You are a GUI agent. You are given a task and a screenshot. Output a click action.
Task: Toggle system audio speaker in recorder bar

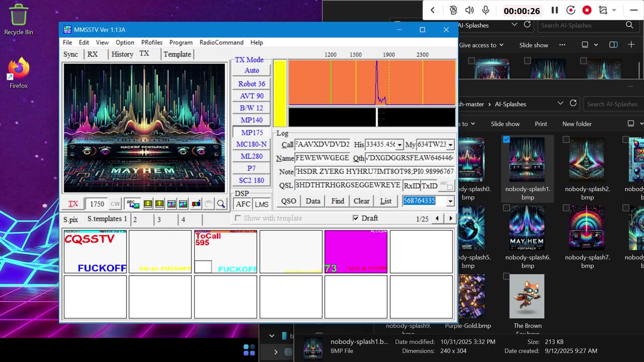469,10
